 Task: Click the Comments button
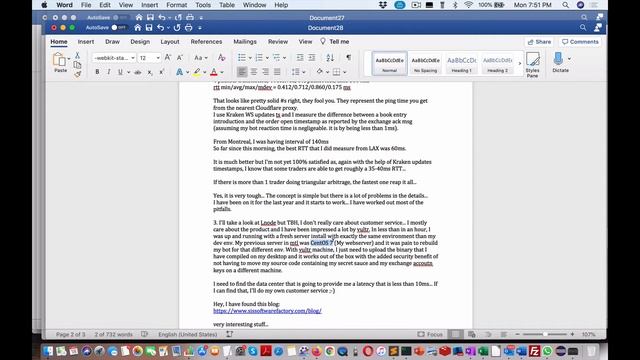tap(580, 42)
